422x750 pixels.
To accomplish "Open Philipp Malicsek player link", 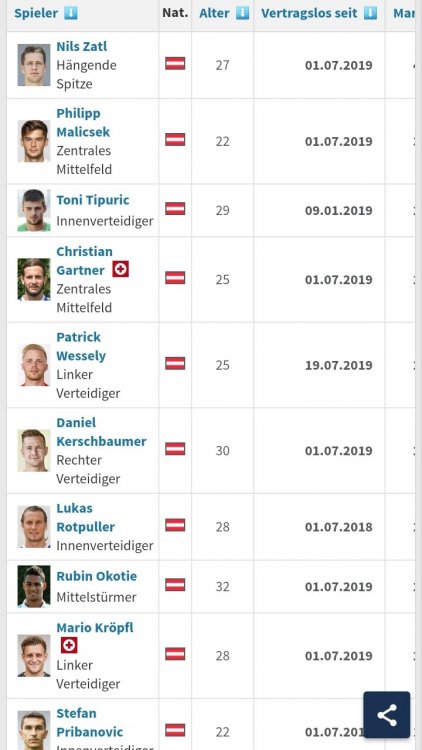I will click(x=83, y=122).
